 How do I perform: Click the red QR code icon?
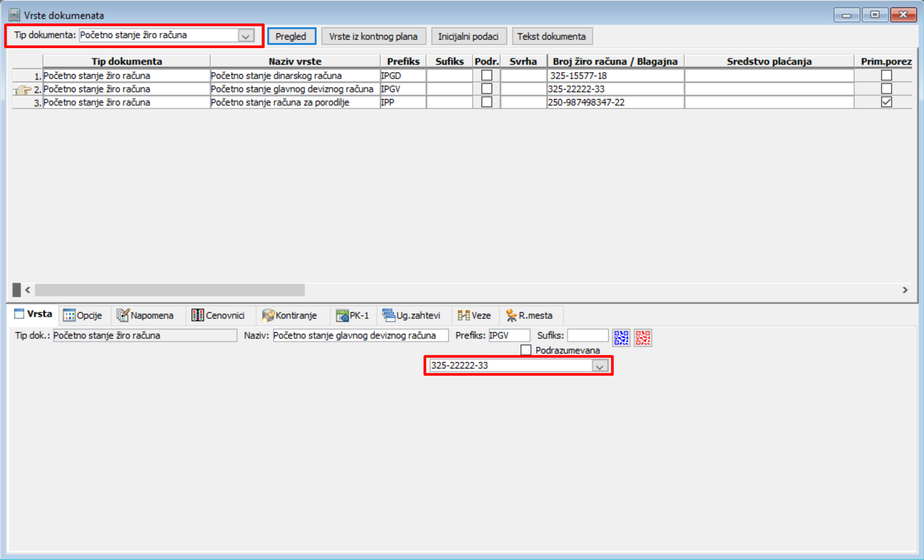643,338
